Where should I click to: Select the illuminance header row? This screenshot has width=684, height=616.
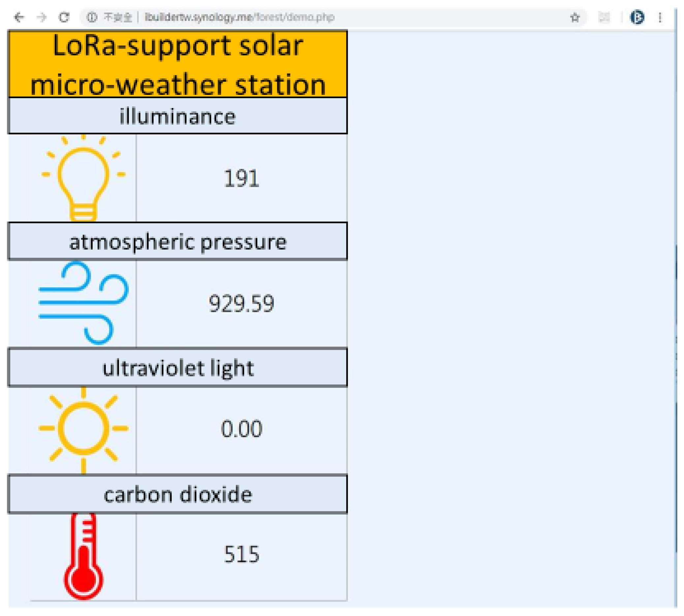pyautogui.click(x=177, y=116)
